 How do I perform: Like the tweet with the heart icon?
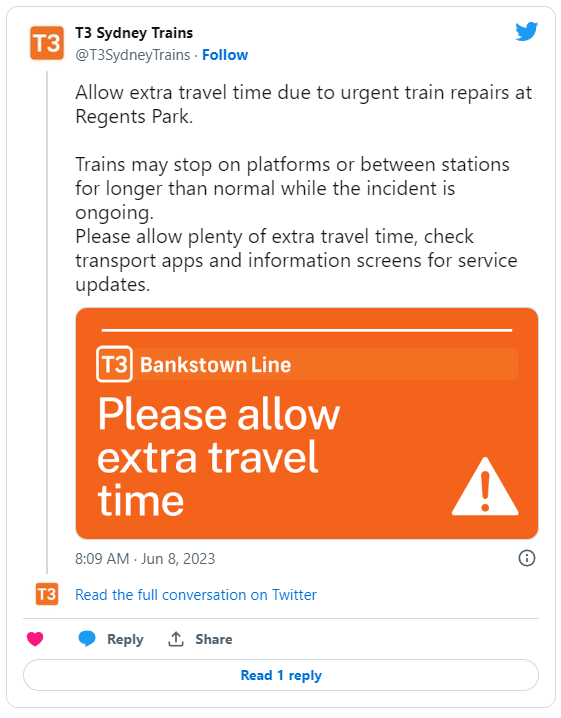point(35,639)
